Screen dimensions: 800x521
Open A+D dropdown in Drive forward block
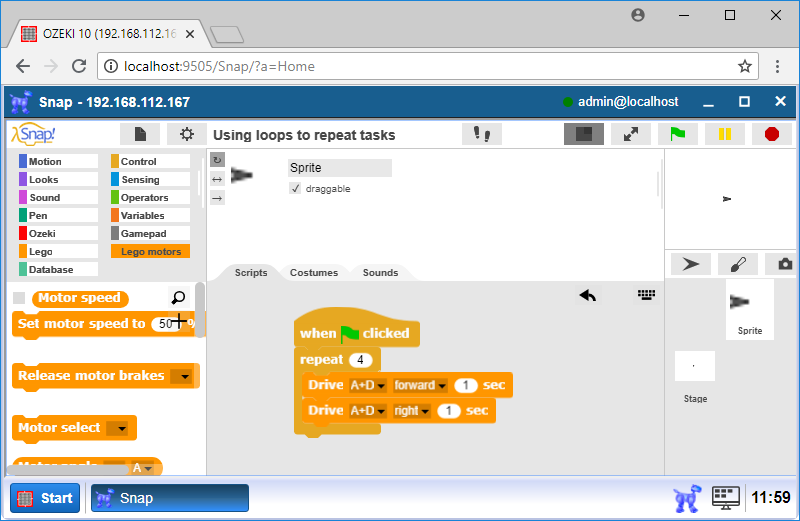point(367,385)
